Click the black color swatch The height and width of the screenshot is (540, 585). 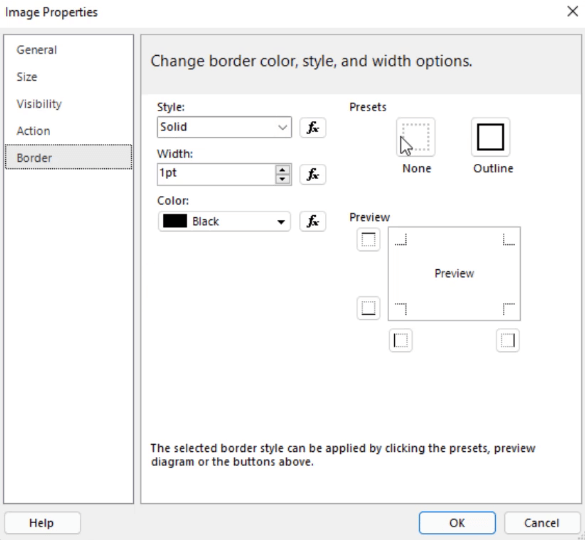pyautogui.click(x=175, y=221)
